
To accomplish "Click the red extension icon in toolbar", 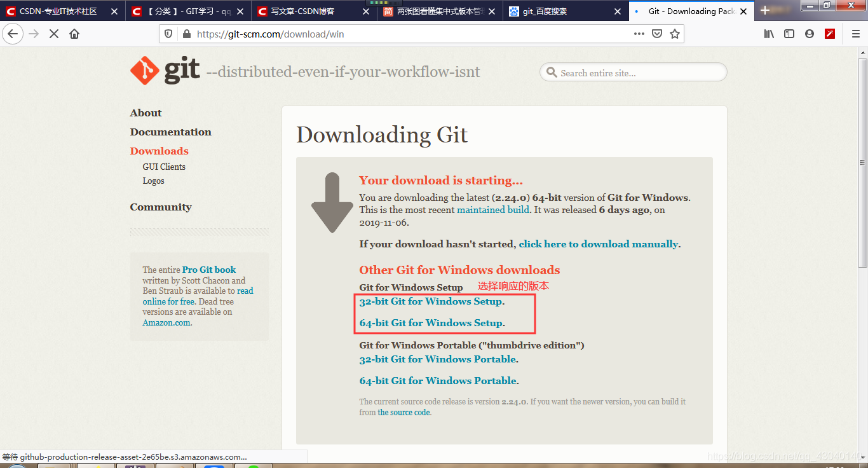I will pyautogui.click(x=830, y=34).
